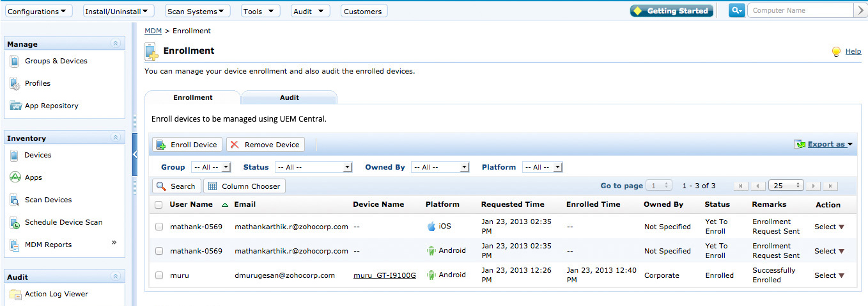Expand the Owned By filter dropdown
Viewport: 868px width, 306px height.
point(440,167)
